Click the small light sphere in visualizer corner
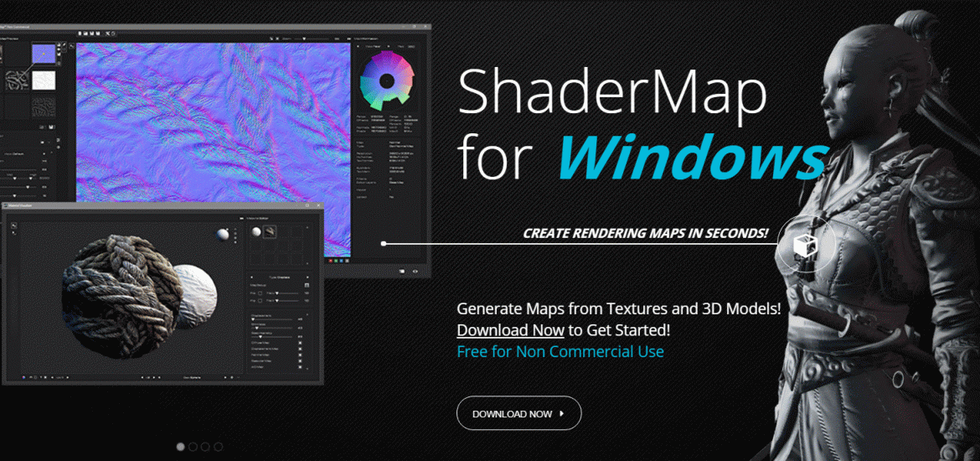This screenshot has width=980, height=461. point(224,235)
